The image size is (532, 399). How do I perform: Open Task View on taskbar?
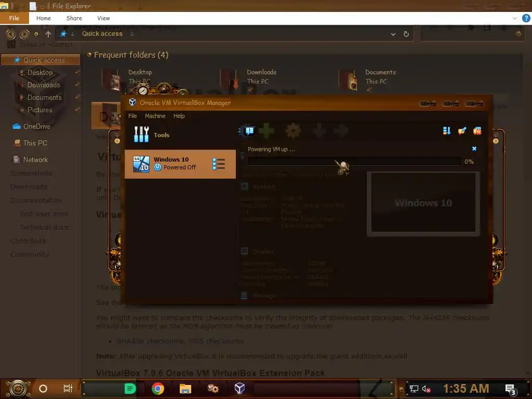pyautogui.click(x=68, y=389)
